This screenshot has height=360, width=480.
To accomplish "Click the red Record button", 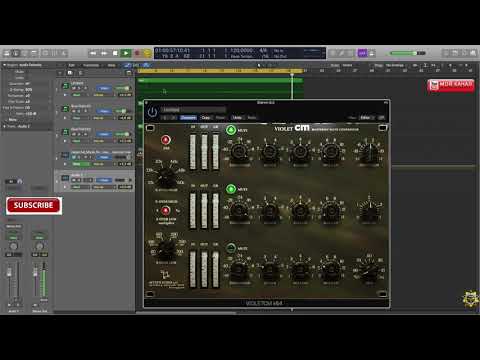I will (x=137, y=53).
